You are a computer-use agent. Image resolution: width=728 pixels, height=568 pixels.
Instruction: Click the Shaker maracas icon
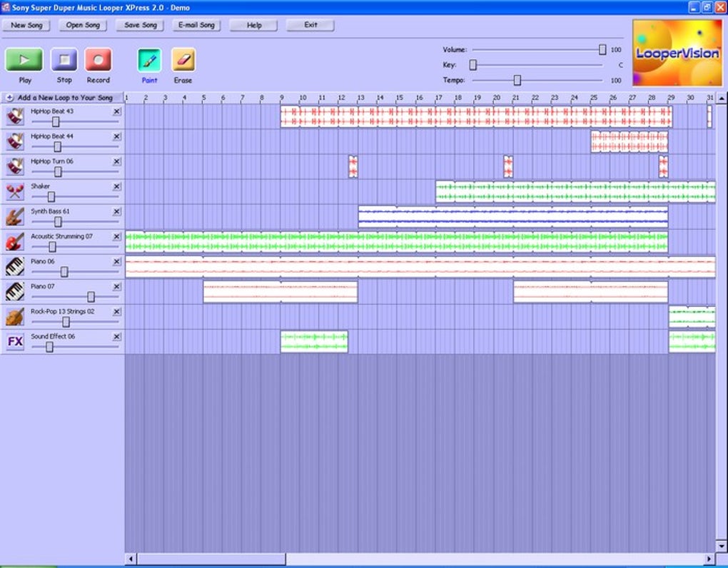pyautogui.click(x=15, y=192)
